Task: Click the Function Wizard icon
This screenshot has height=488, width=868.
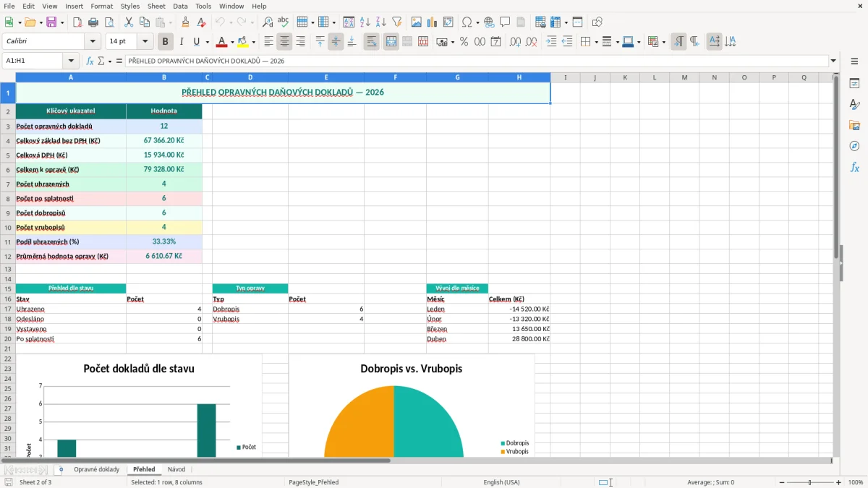Action: click(x=90, y=61)
